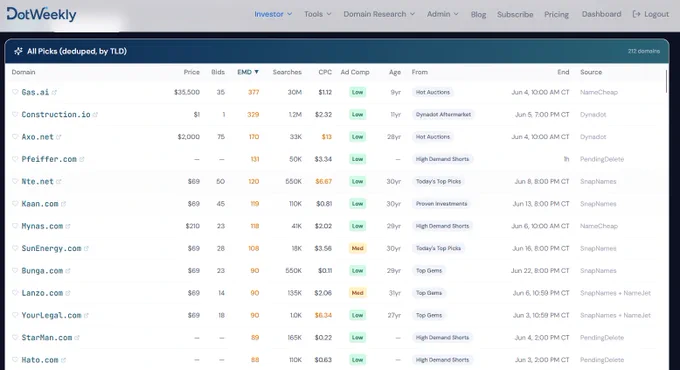Favorite SunEnergy.com with its heart icon
The width and height of the screenshot is (680, 370).
click(x=15, y=248)
